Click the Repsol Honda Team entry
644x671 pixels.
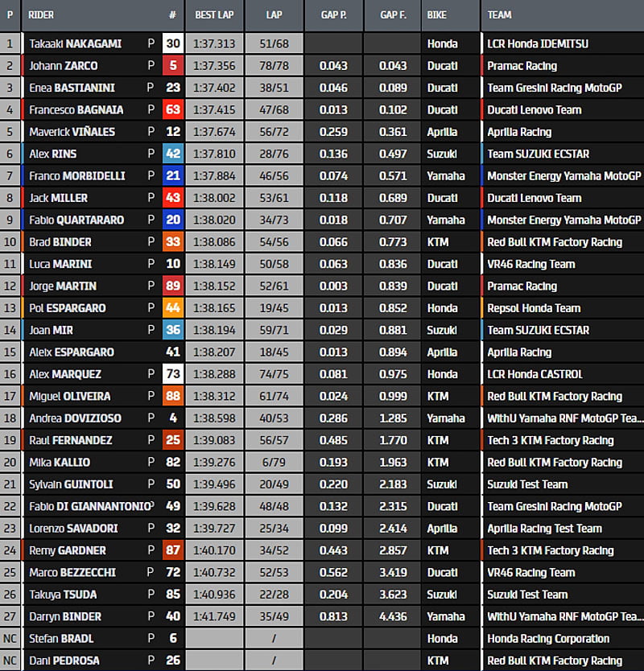[534, 308]
